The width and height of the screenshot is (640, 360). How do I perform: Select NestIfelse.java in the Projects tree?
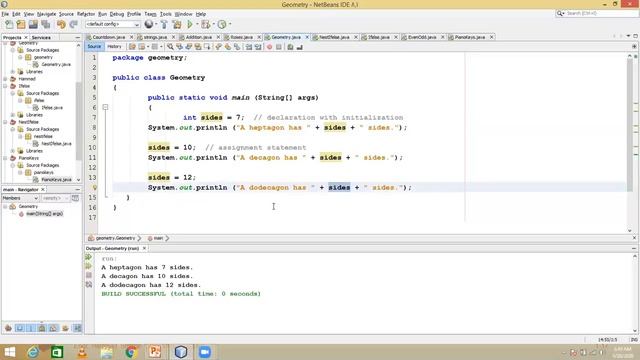point(56,144)
